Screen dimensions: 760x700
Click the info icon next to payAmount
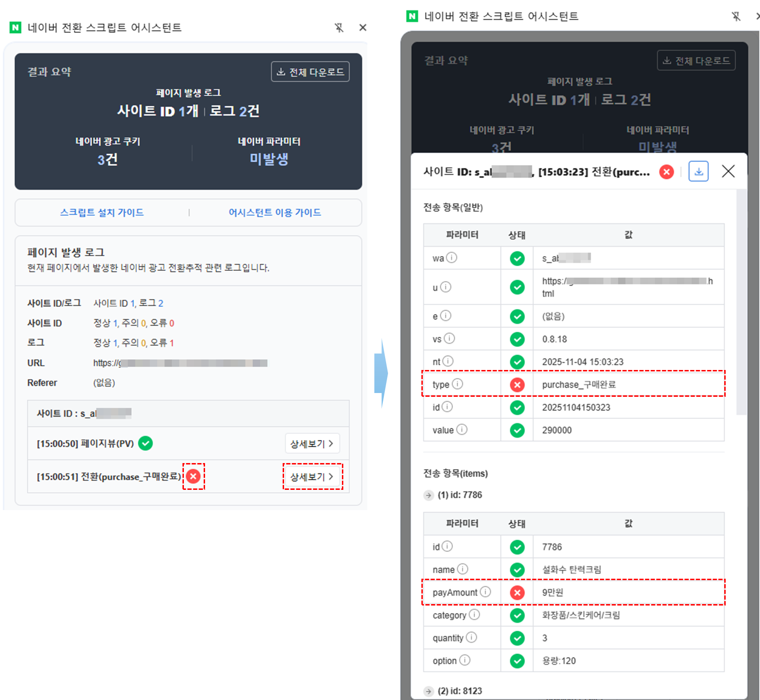click(x=485, y=592)
